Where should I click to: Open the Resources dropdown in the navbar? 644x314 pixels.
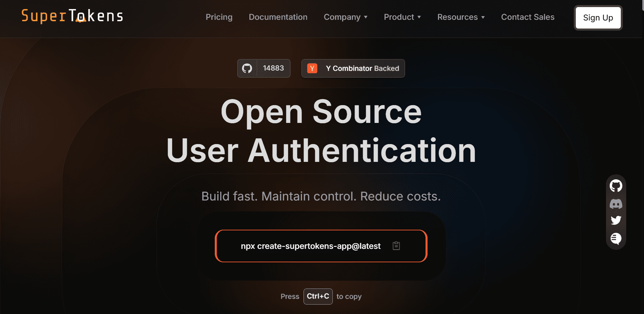pyautogui.click(x=461, y=17)
